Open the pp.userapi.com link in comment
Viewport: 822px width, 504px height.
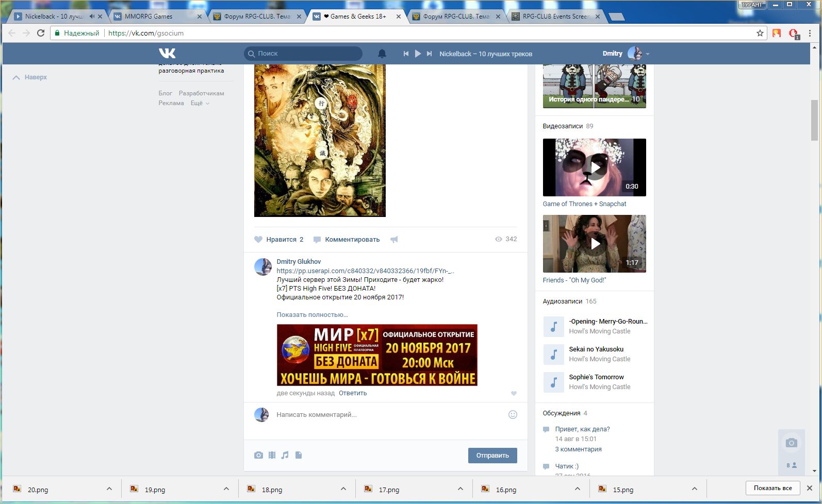point(365,271)
